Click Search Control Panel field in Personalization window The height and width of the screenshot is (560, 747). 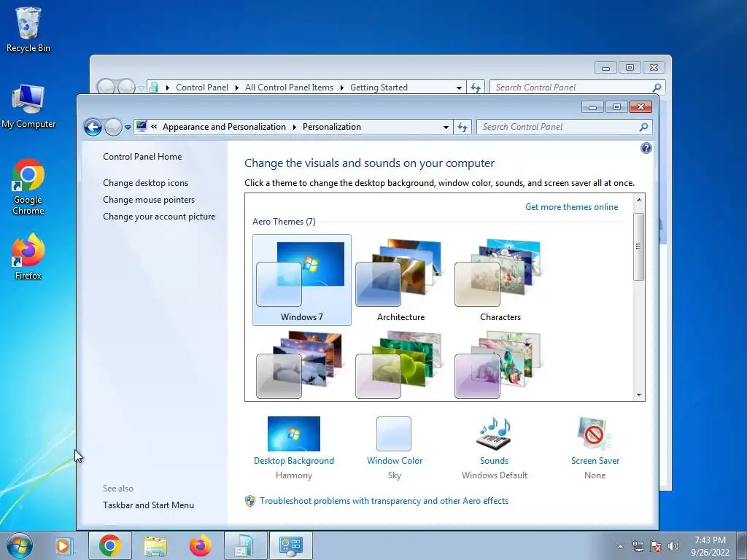click(x=559, y=127)
